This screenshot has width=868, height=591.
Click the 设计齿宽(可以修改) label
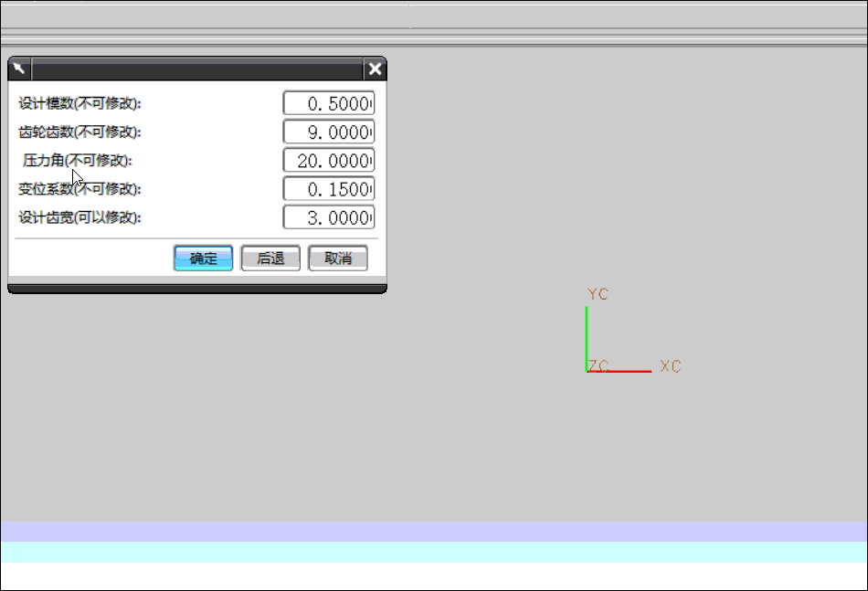click(x=80, y=217)
